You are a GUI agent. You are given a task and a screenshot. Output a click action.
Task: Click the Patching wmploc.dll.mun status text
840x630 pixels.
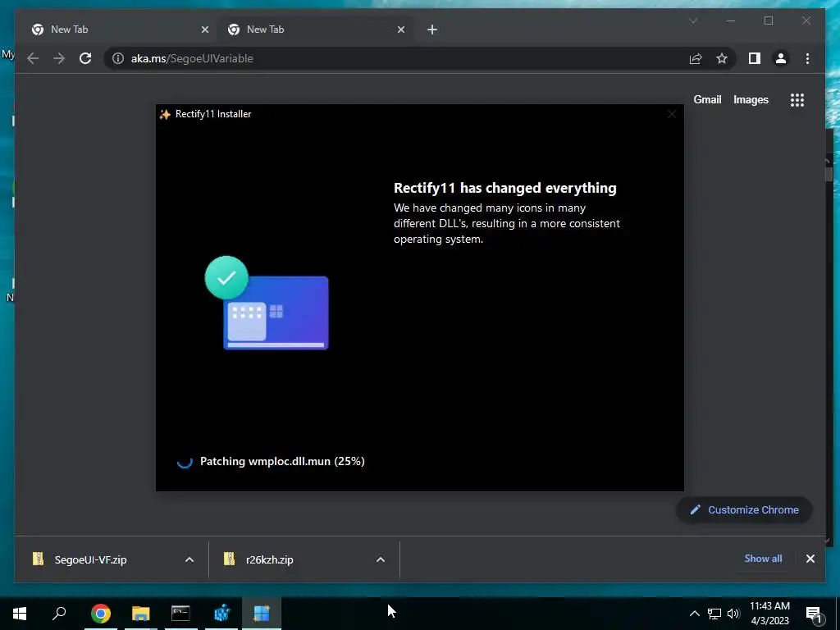tap(282, 461)
